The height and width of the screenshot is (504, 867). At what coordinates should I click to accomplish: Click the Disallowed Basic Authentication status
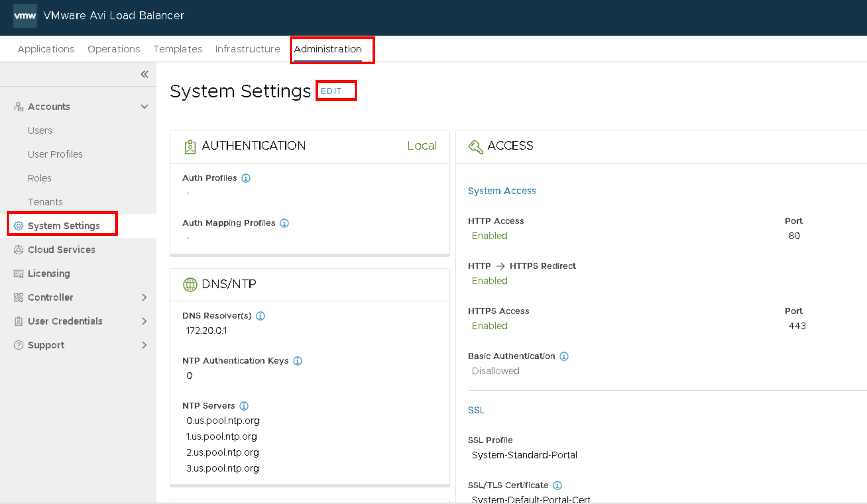(495, 371)
